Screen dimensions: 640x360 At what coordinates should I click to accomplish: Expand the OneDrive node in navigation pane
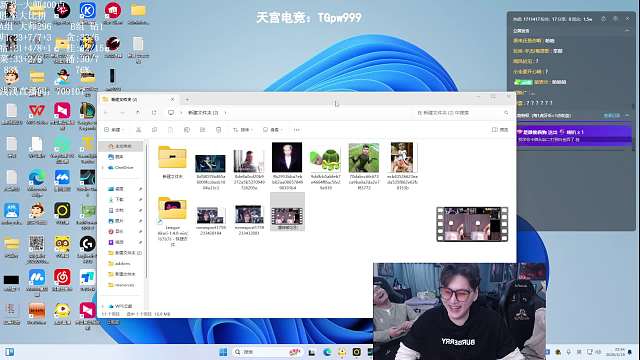pos(103,167)
